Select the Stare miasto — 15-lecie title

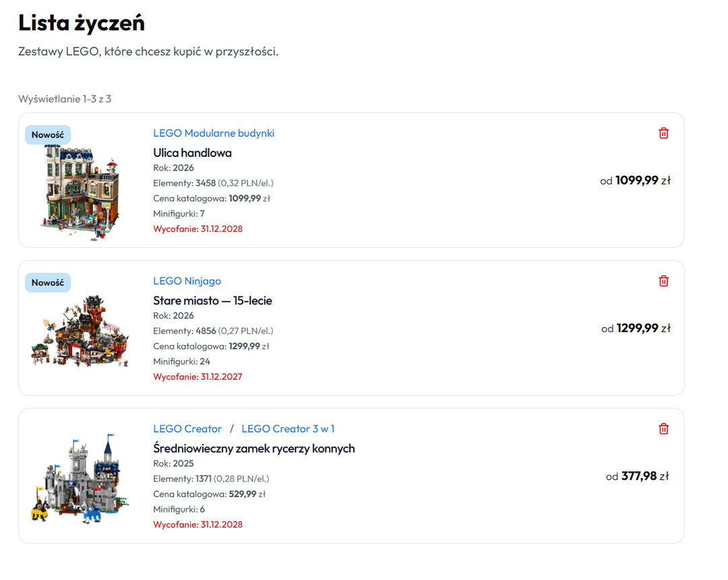[x=212, y=300]
